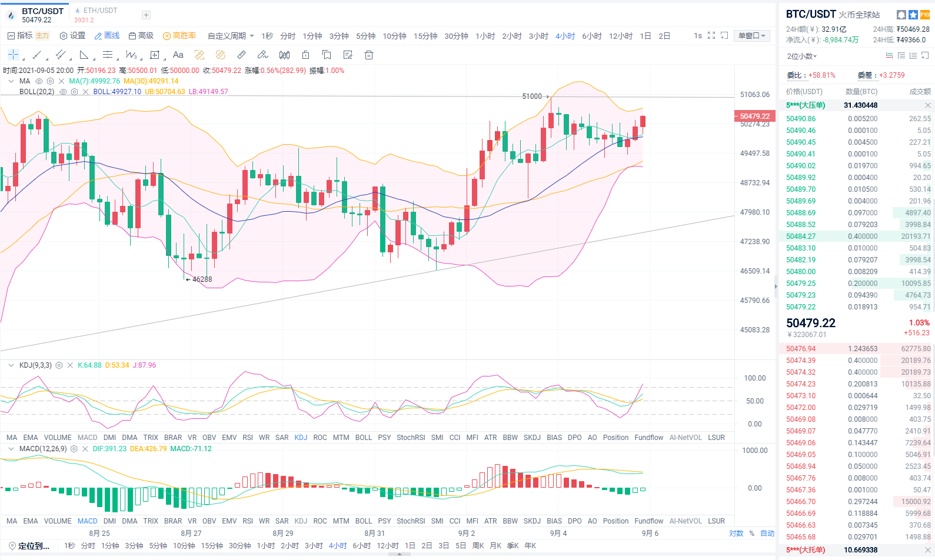Click the lock drawings icon

click(305, 55)
